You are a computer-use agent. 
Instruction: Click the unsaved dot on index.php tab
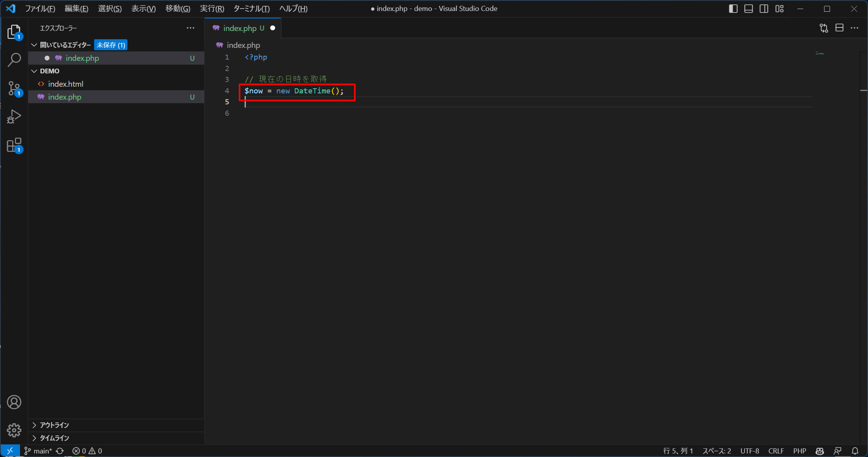(x=273, y=28)
